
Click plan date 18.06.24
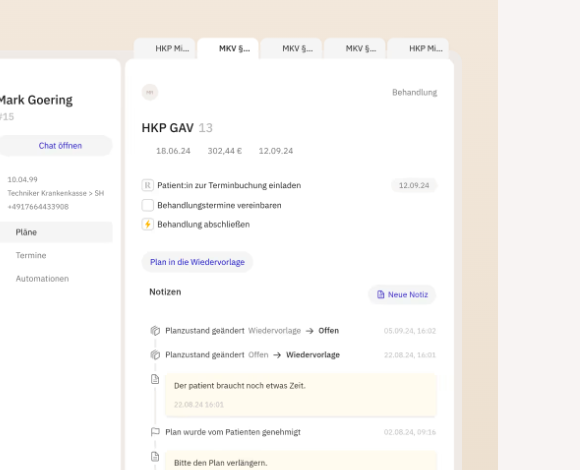click(x=173, y=151)
